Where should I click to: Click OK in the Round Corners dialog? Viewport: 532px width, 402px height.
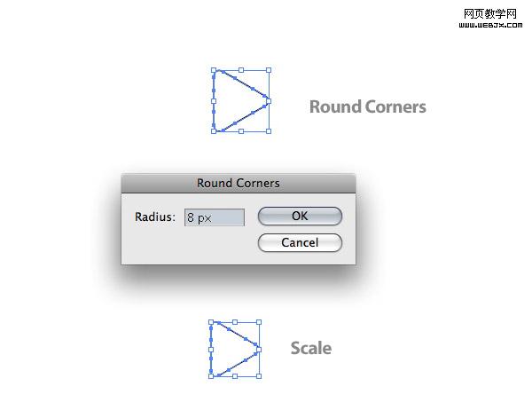point(300,217)
